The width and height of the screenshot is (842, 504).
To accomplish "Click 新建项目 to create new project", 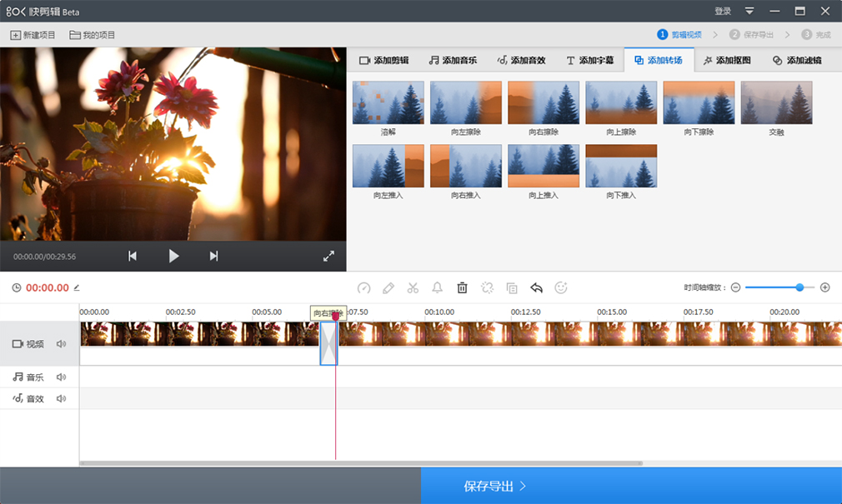I will click(33, 35).
